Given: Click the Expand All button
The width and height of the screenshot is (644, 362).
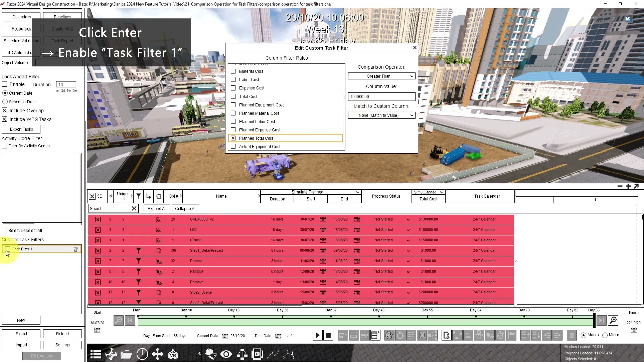Looking at the screenshot, I should click(x=157, y=208).
